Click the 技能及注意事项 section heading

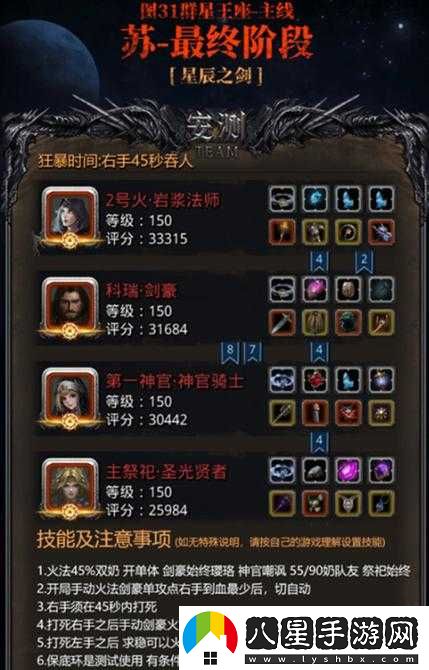[x=104, y=539]
